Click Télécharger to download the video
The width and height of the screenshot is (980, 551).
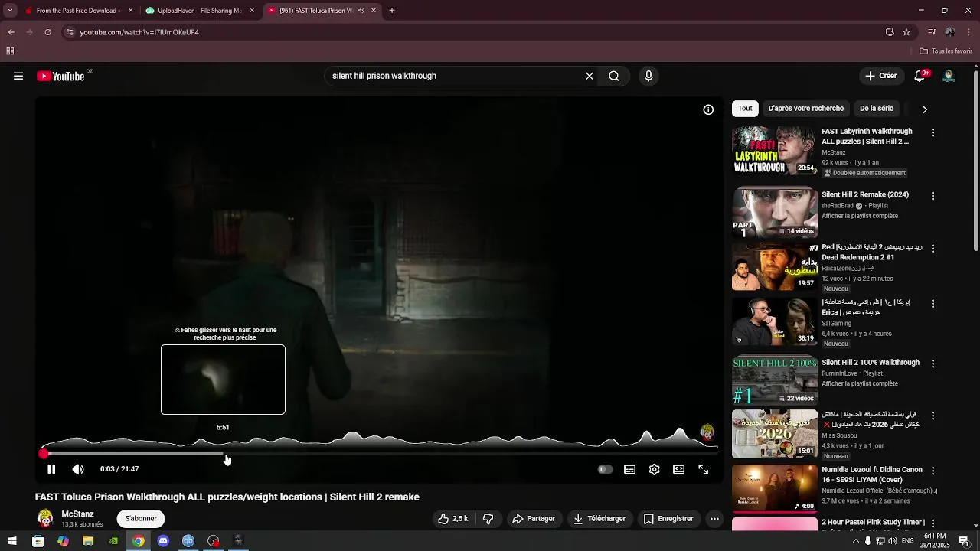coord(599,518)
